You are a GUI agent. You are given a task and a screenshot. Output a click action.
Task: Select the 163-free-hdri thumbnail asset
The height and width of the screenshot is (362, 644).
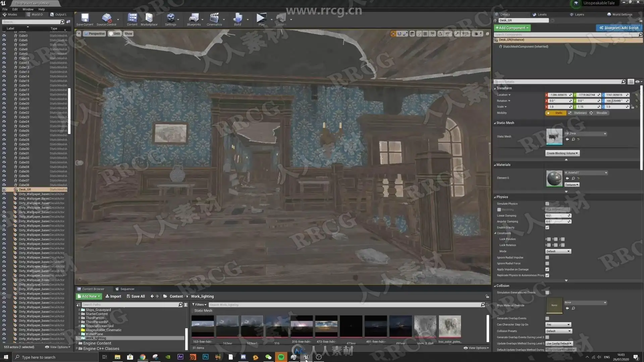click(203, 326)
